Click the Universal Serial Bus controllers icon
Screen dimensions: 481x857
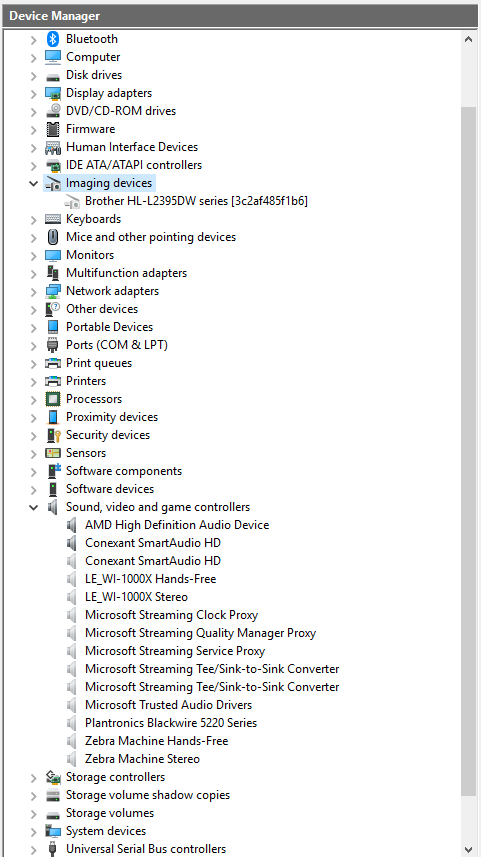click(x=52, y=849)
